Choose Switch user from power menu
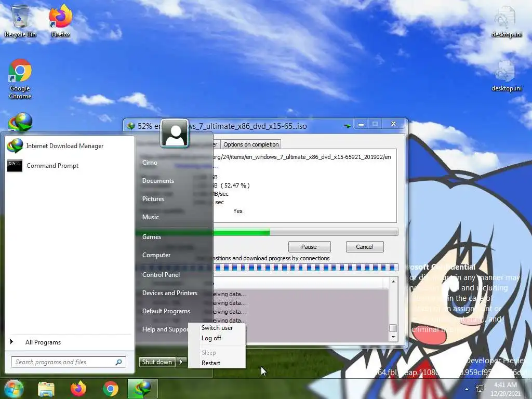Screen dimensions: 532x399 pos(217,328)
